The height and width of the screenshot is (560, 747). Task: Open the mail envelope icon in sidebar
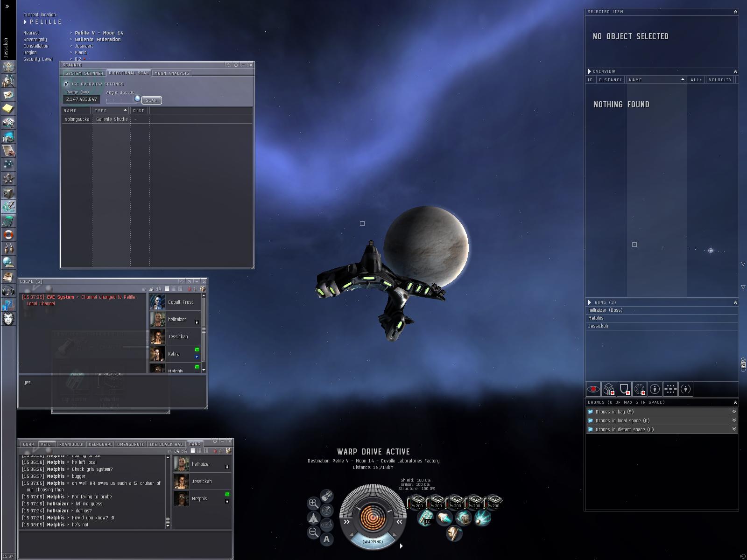coord(8,95)
